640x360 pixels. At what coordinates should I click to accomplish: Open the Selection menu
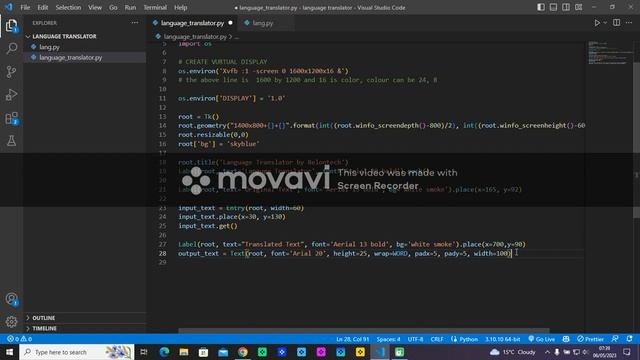pos(68,7)
